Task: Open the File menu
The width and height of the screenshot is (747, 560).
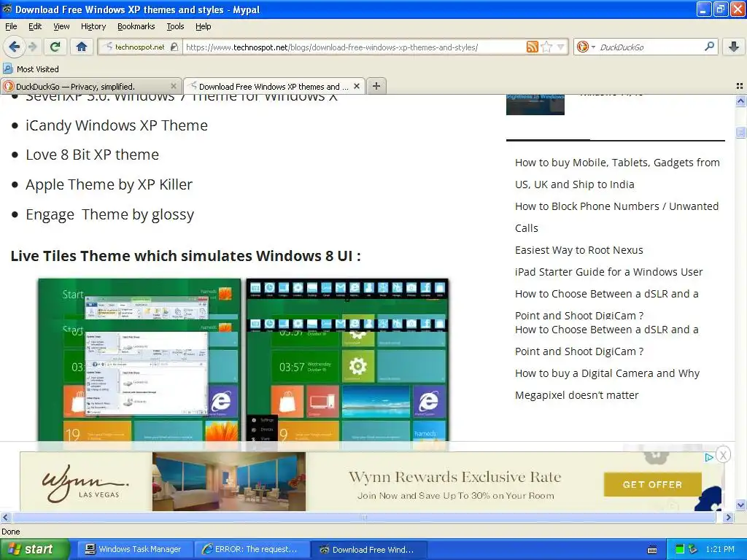Action: [11, 26]
